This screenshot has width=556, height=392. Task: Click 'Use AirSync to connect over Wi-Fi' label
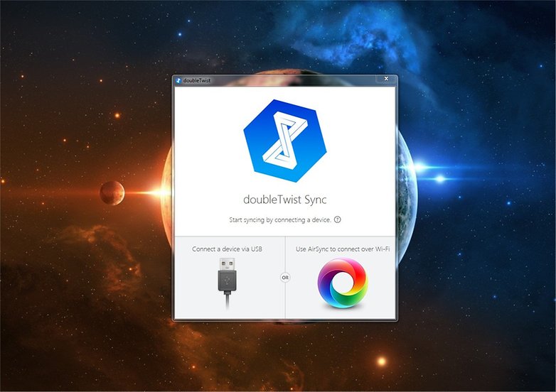pos(343,249)
